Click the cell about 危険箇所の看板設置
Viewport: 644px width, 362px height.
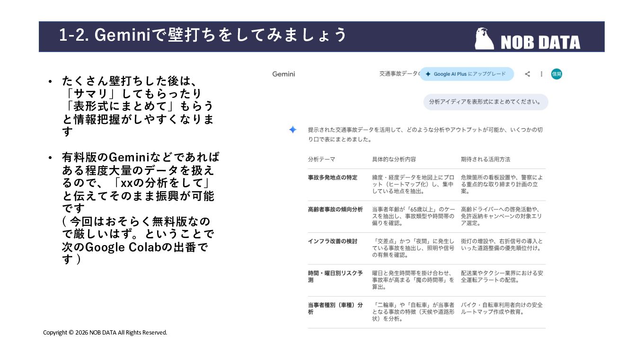tap(502, 185)
